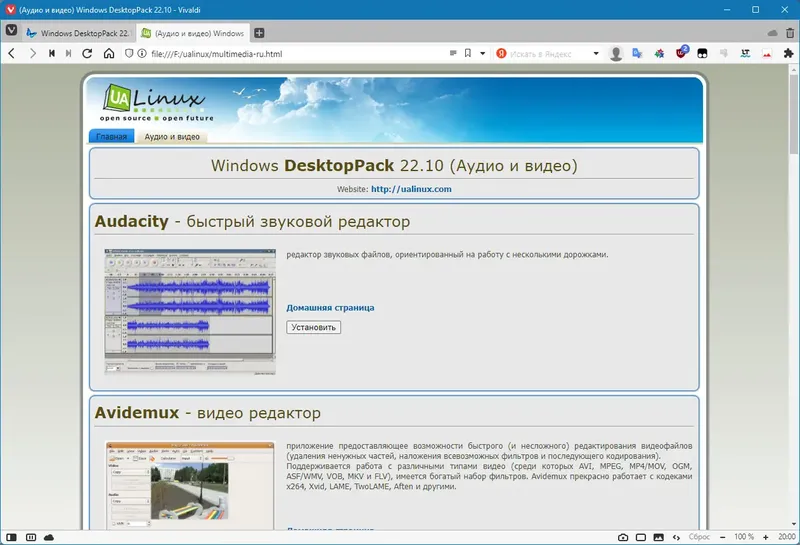Viewport: 800px width, 545px height.
Task: Click the bookmark page icon
Action: coord(467,53)
